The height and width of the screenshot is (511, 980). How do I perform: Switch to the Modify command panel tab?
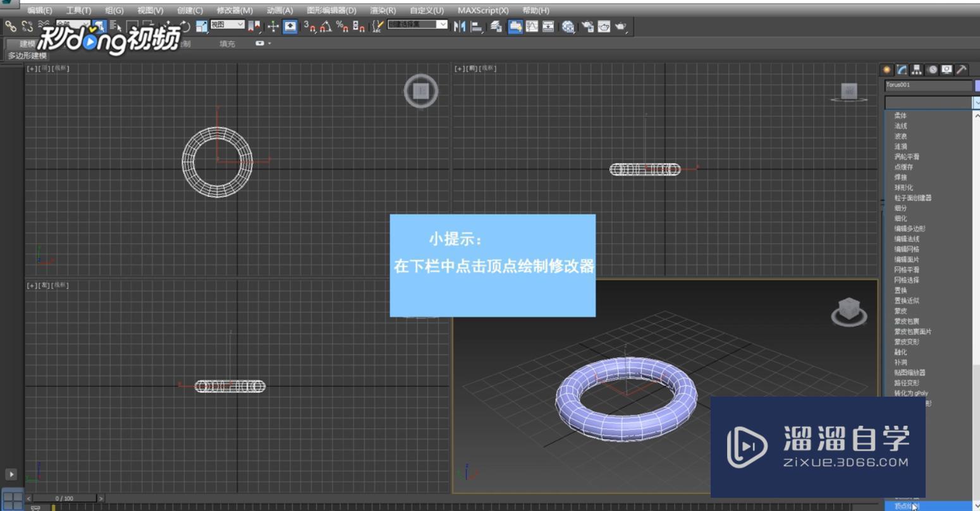(902, 69)
